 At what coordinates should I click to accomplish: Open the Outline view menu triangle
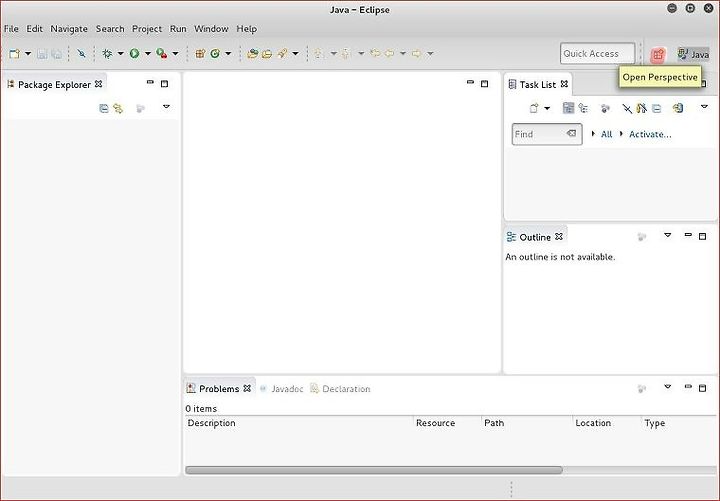click(x=668, y=235)
